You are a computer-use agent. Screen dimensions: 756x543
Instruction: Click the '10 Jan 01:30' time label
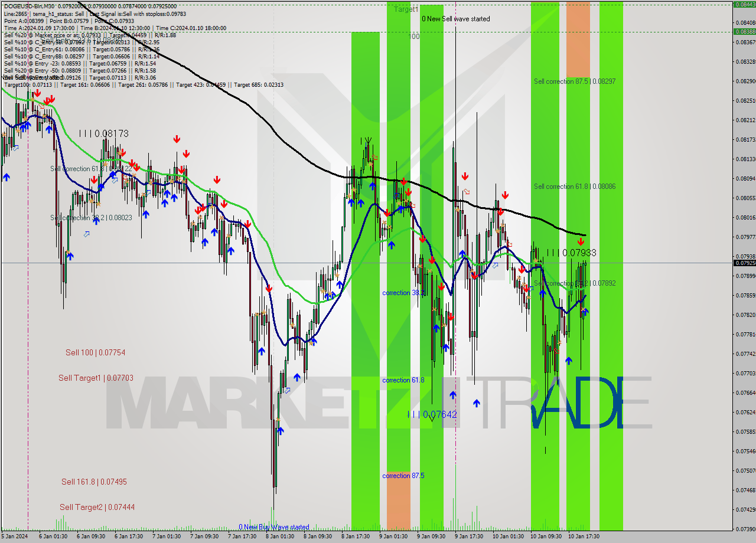pos(508,537)
